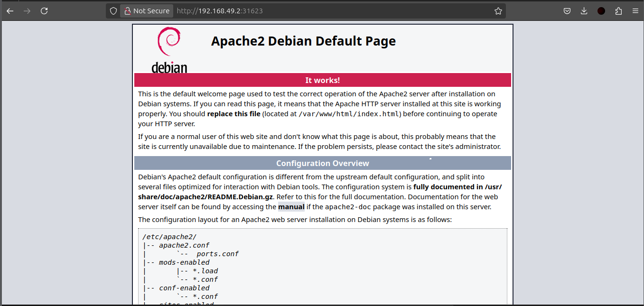Image resolution: width=644 pixels, height=306 pixels.
Task: Open the shield tracking protection icon
Action: 113,11
